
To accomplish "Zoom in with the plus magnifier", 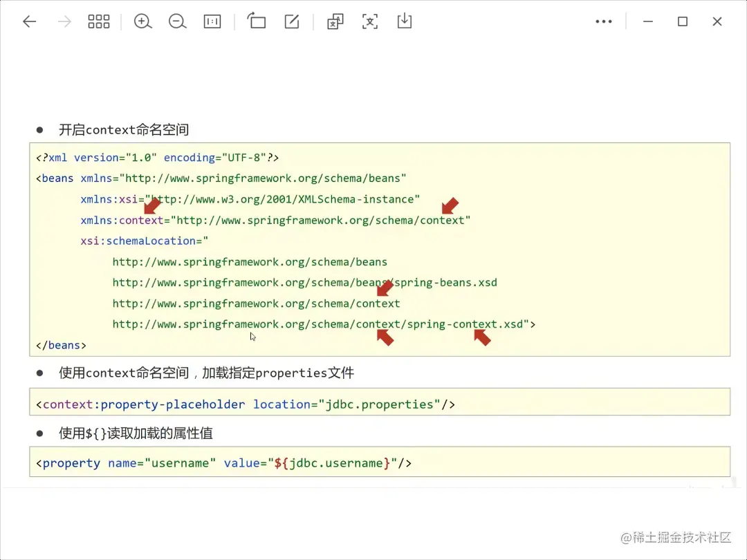I will [x=142, y=21].
